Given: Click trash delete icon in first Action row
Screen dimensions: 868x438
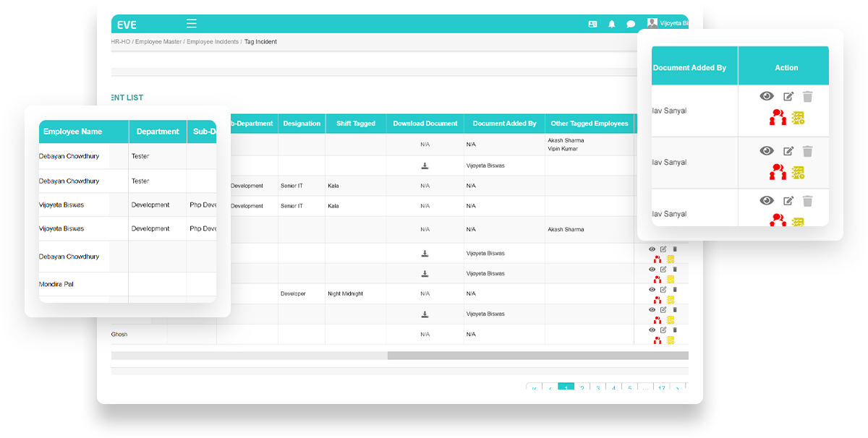Looking at the screenshot, I should (x=808, y=96).
